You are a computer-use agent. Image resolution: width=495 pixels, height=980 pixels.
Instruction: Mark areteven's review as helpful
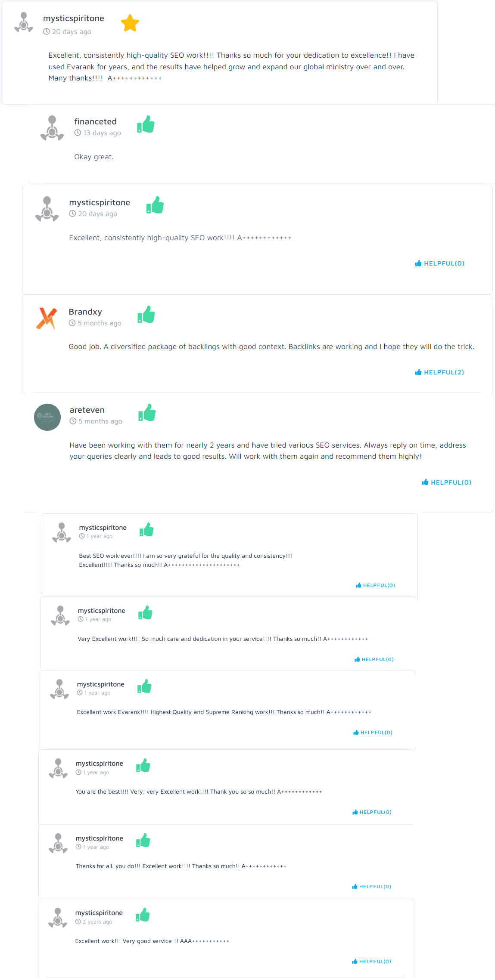pyautogui.click(x=447, y=482)
